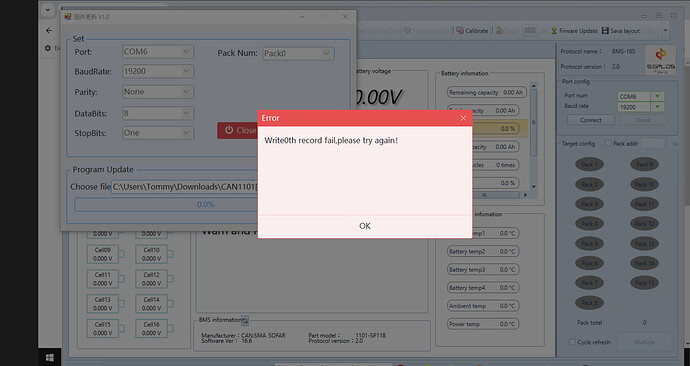Open the StopBits One dropdown

coord(158,133)
